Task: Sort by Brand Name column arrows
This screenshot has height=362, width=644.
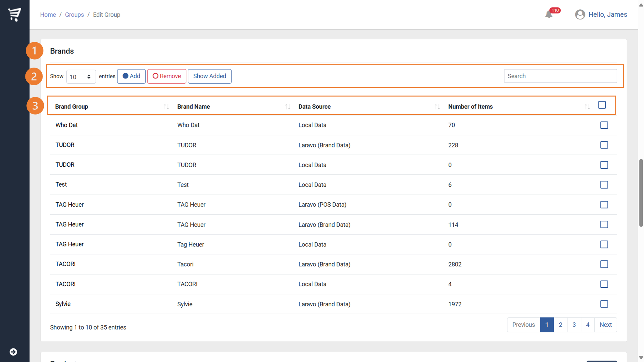Action: click(x=288, y=107)
